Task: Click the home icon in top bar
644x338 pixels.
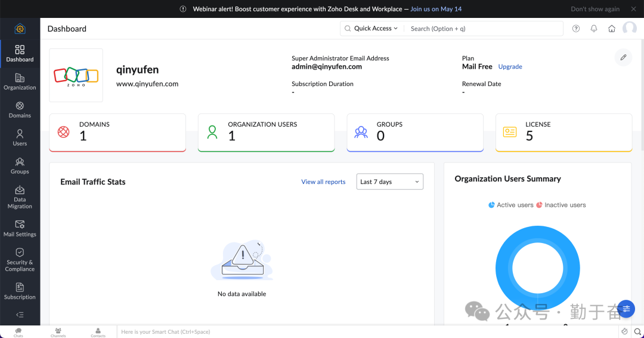Action: point(611,29)
